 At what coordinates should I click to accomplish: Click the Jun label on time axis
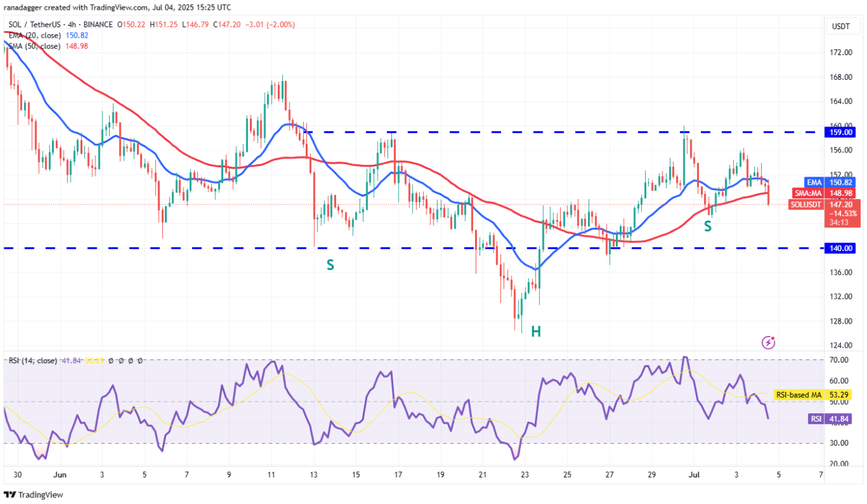click(x=58, y=475)
